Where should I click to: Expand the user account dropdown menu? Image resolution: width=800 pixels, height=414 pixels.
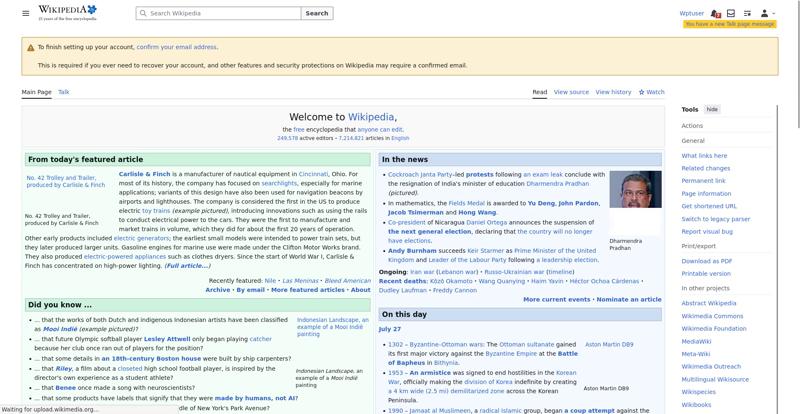pyautogui.click(x=767, y=13)
